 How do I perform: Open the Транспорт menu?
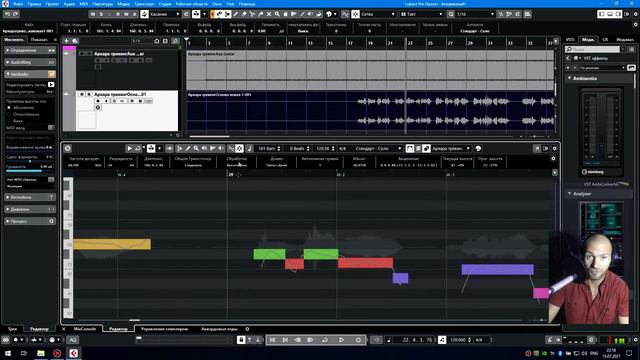point(144,4)
